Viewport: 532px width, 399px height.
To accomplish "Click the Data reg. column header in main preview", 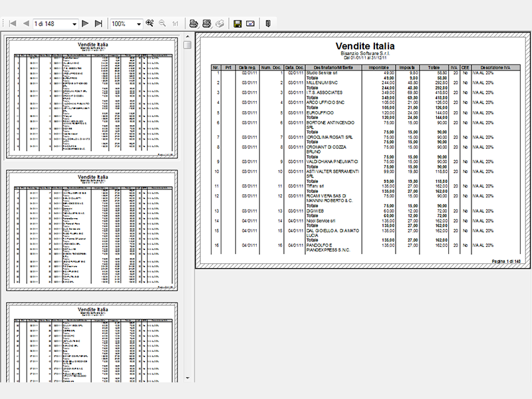I will coord(247,68).
